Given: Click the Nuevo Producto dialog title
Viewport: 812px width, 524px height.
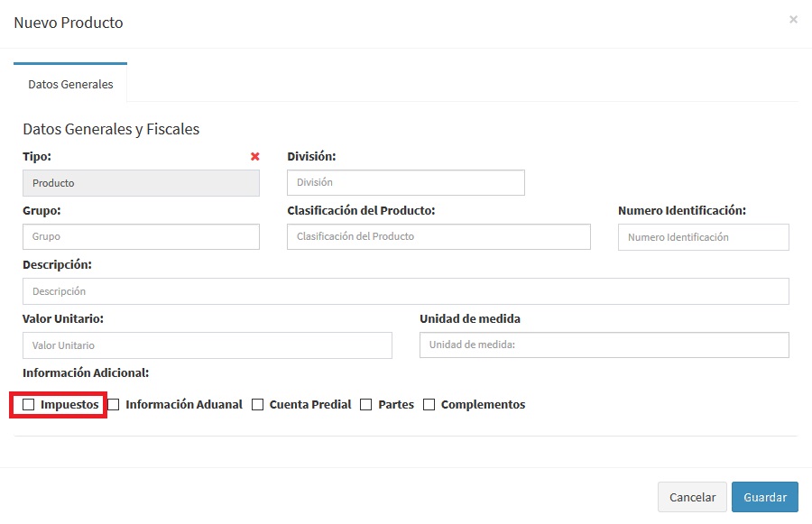Looking at the screenshot, I should pyautogui.click(x=69, y=23).
